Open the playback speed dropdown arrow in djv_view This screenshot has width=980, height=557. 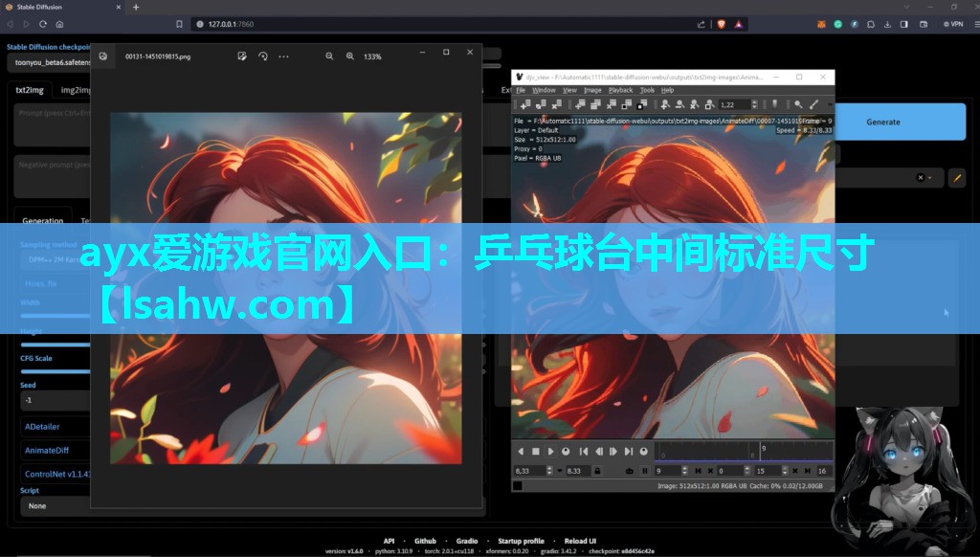pyautogui.click(x=559, y=471)
